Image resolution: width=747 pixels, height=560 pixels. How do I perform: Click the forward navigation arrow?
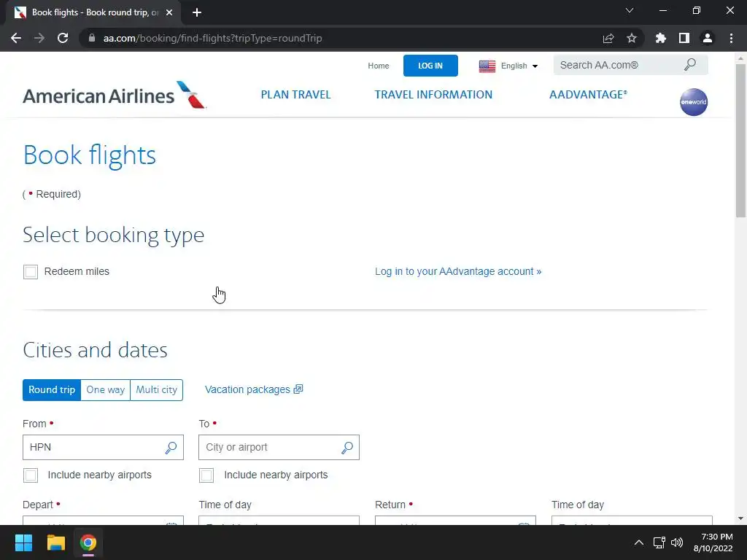pyautogui.click(x=39, y=38)
